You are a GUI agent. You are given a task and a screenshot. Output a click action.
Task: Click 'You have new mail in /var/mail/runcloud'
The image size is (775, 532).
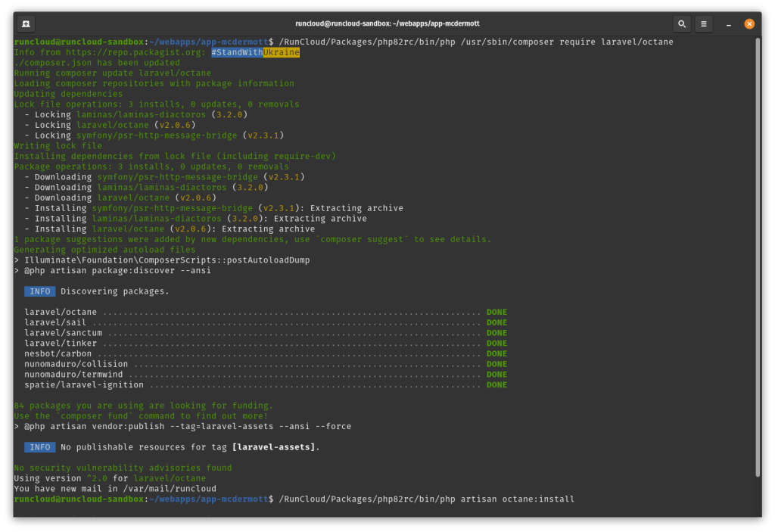coord(115,489)
